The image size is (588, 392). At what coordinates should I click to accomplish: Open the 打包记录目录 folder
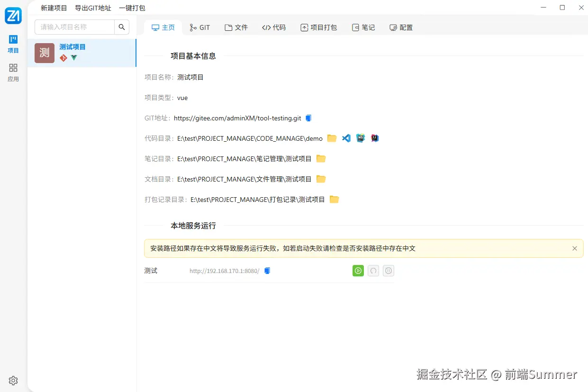click(334, 199)
